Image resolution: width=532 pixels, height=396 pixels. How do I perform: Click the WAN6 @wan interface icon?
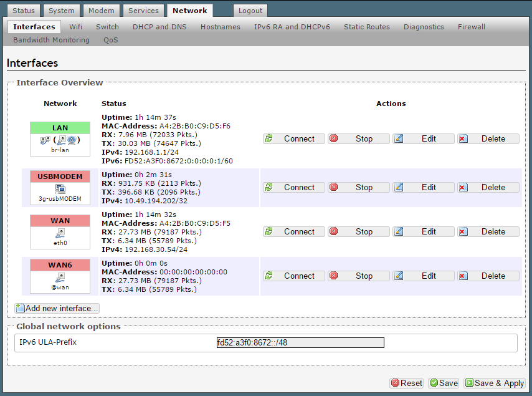click(60, 277)
